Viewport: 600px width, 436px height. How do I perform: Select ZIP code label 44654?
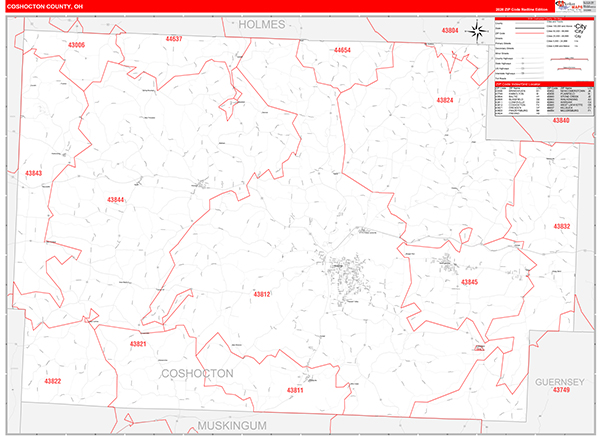[342, 50]
